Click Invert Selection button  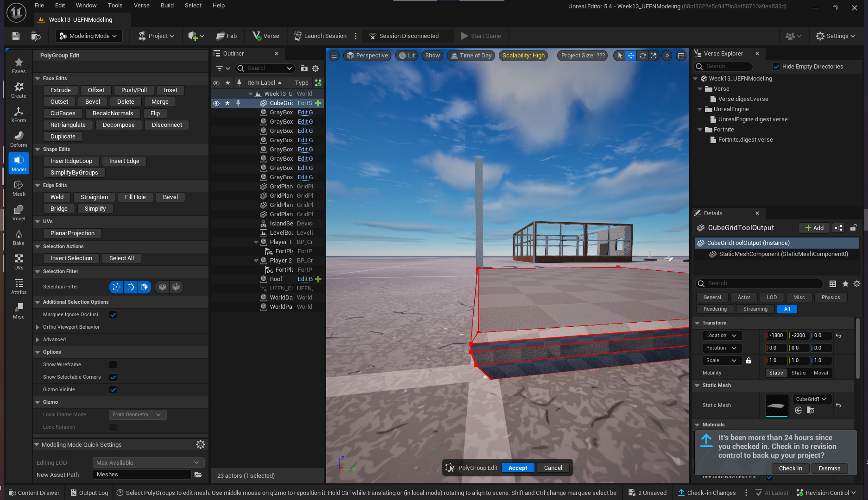coord(71,258)
